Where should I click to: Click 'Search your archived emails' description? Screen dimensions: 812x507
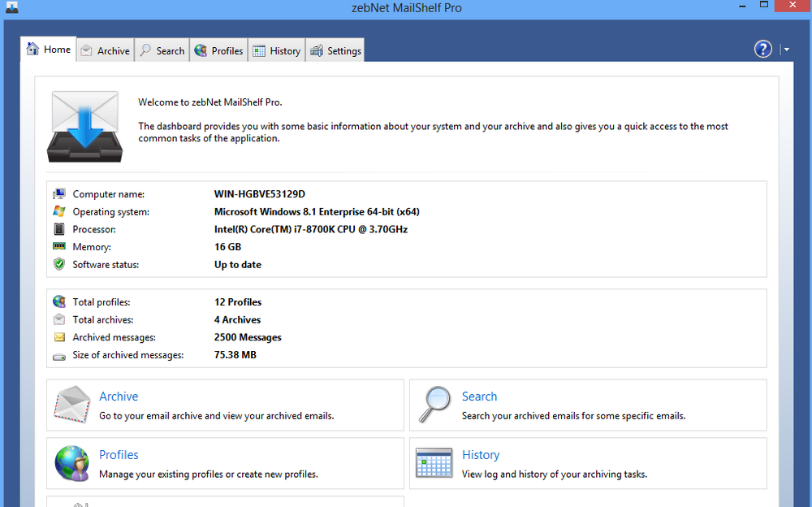[x=574, y=416]
